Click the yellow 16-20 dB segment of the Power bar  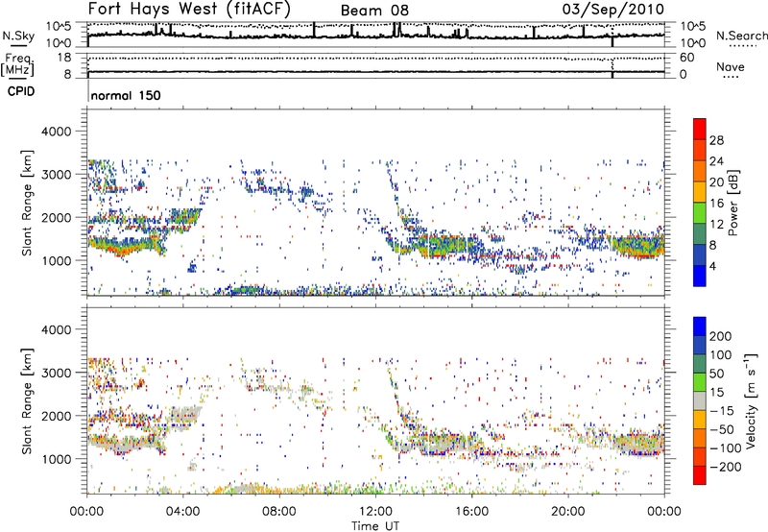click(x=700, y=191)
